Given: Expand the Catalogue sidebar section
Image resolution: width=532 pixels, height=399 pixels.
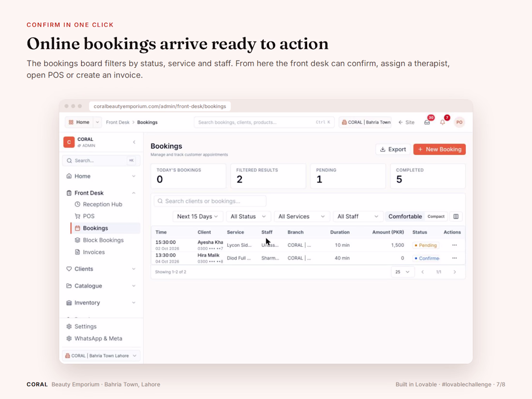Looking at the screenshot, I should (x=102, y=286).
